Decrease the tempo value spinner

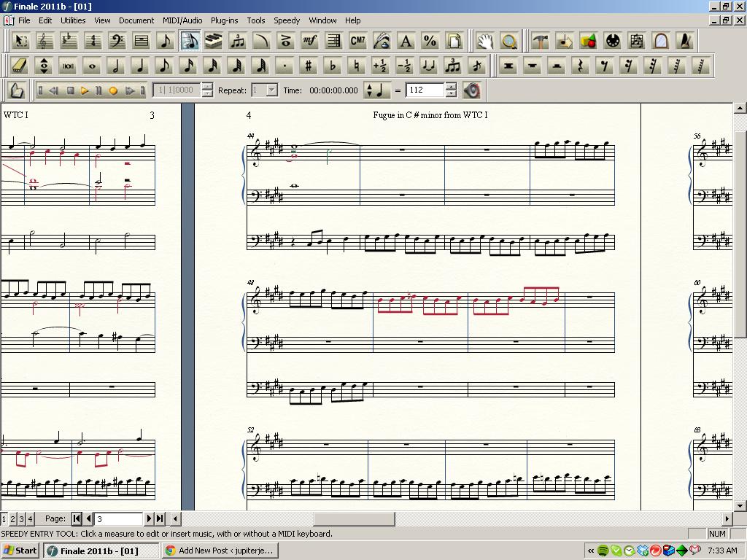coord(451,93)
